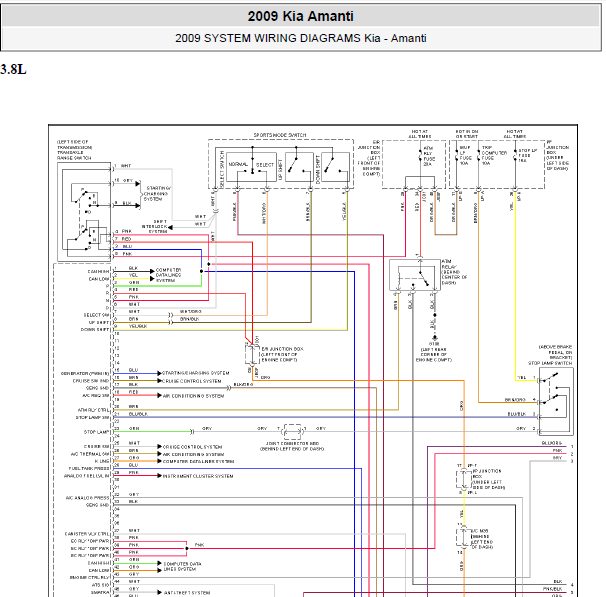The height and width of the screenshot is (597, 606).
Task: Click the 'ENG MN CTRL RLY' pin label
Action: click(x=90, y=578)
